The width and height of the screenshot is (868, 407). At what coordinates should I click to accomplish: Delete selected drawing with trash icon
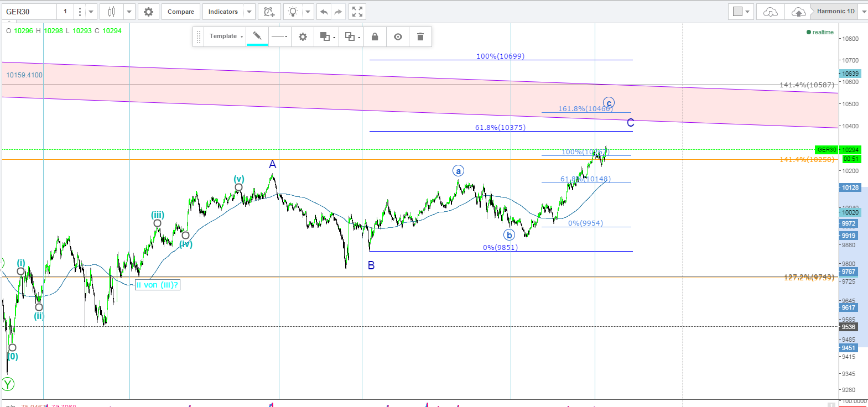pyautogui.click(x=420, y=36)
